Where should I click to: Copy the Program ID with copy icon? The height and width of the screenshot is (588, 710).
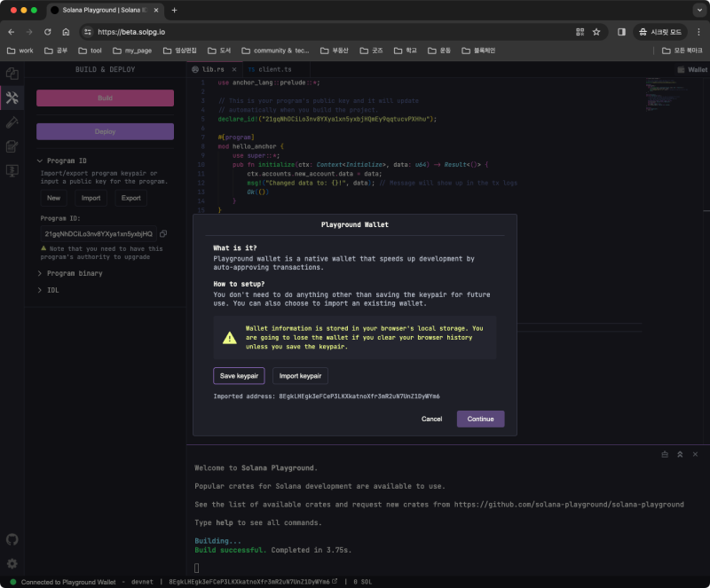(163, 233)
